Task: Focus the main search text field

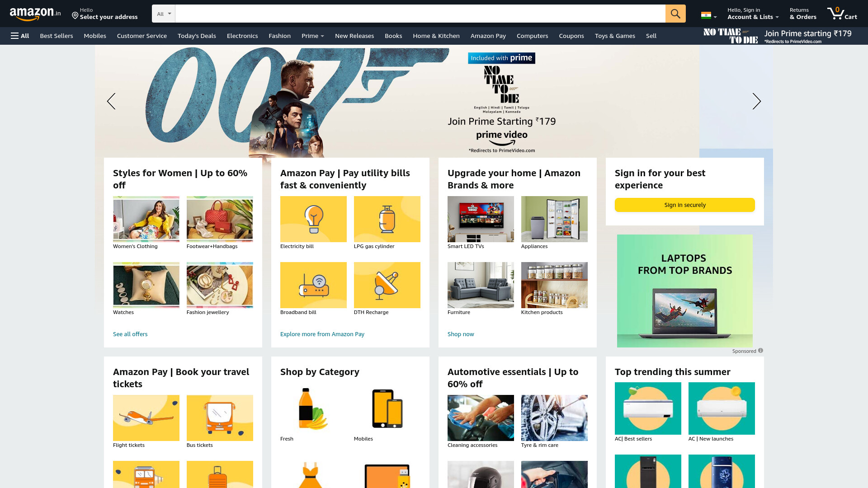Action: 420,14
